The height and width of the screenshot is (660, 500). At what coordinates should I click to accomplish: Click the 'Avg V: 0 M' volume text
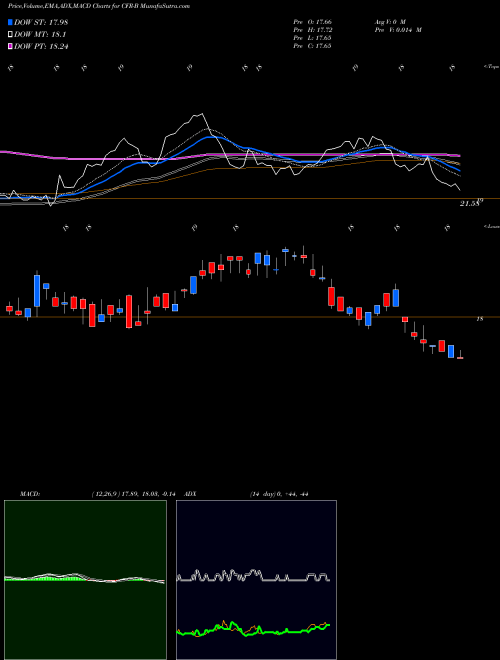[389, 21]
